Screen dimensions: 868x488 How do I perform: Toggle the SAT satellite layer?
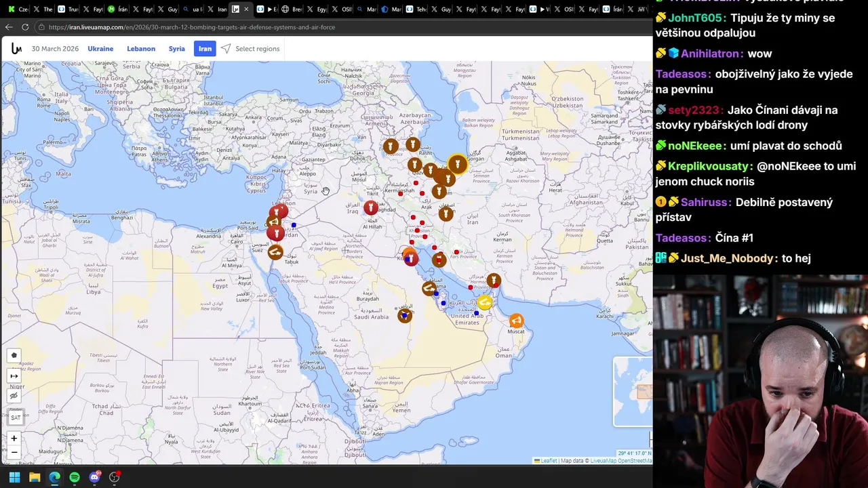(15, 418)
